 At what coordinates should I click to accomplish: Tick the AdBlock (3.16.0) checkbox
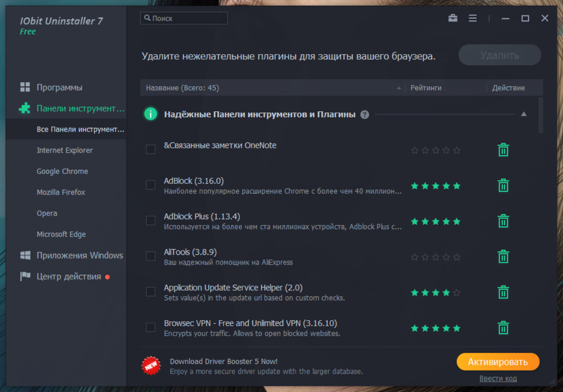(151, 185)
